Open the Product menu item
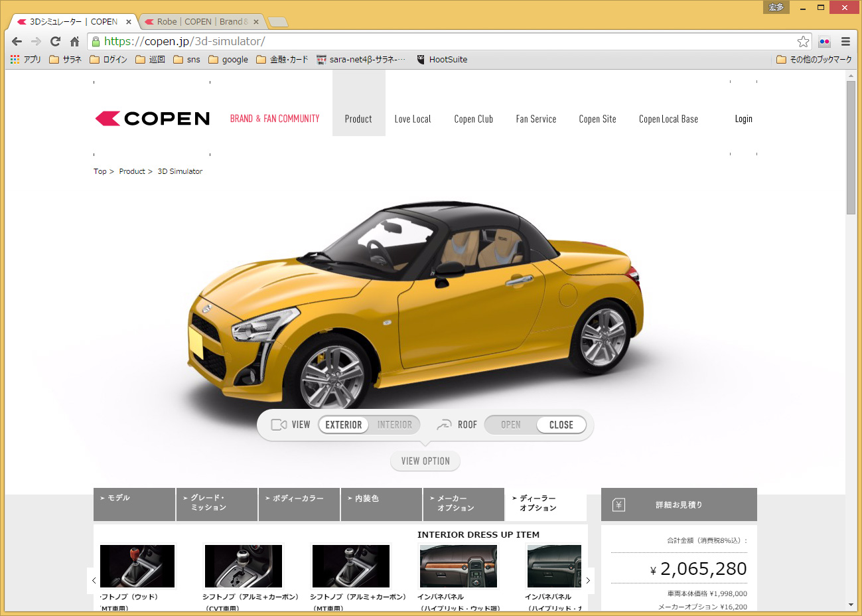The image size is (862, 616). (358, 119)
